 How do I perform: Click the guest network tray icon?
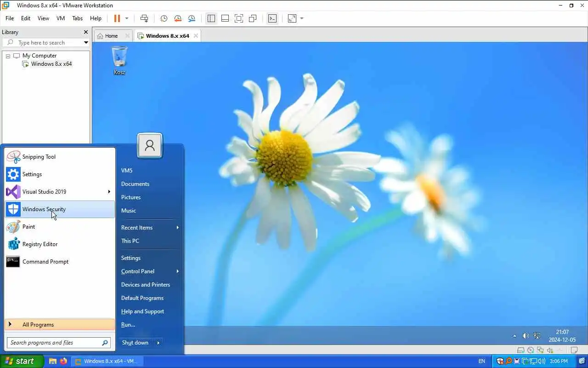pos(537,336)
